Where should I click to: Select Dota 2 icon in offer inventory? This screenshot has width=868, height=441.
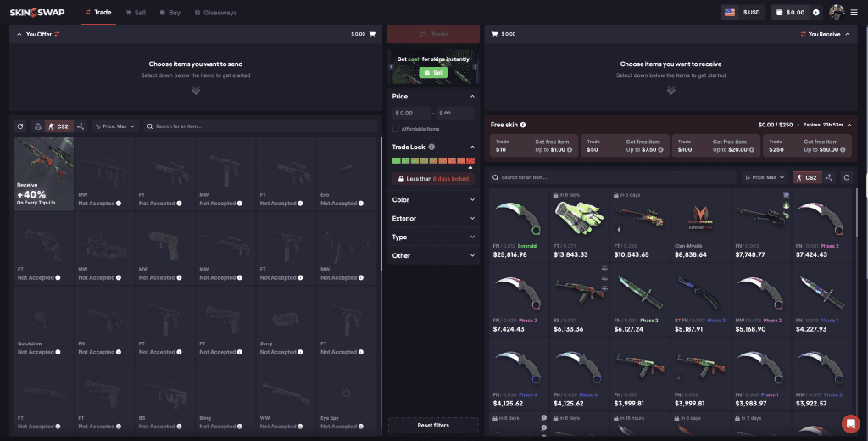tap(81, 126)
